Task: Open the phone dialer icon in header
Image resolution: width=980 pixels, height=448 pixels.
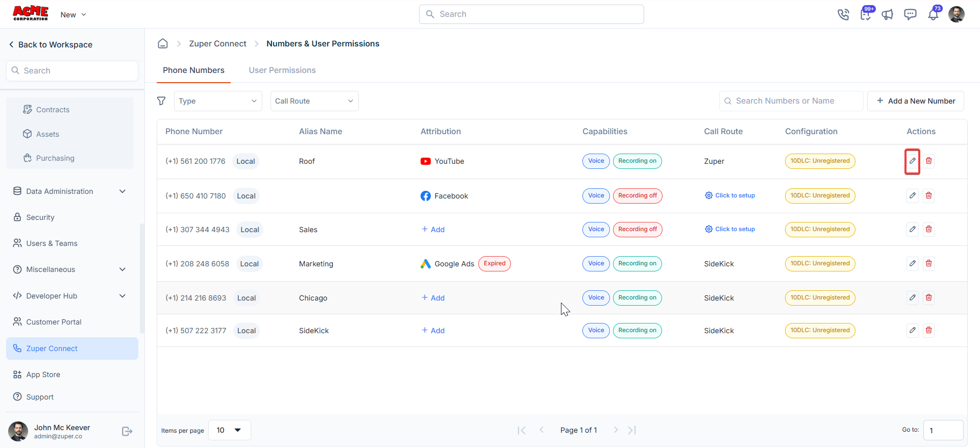Action: [843, 14]
